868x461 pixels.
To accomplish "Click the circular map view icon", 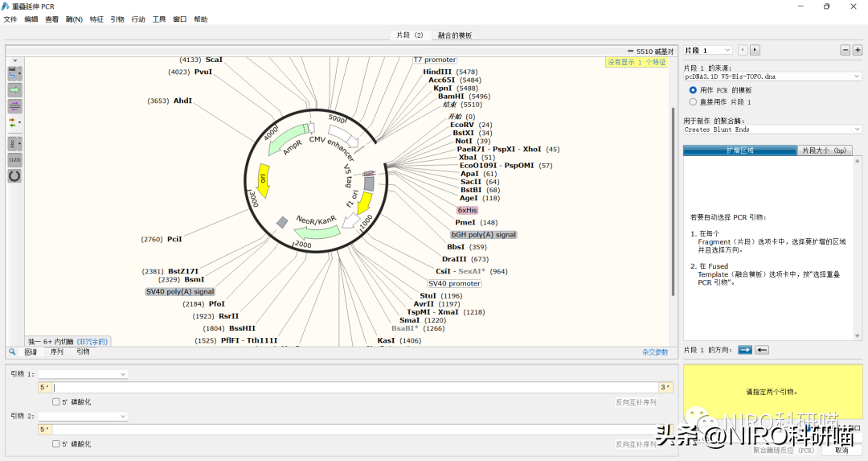I will click(x=14, y=175).
